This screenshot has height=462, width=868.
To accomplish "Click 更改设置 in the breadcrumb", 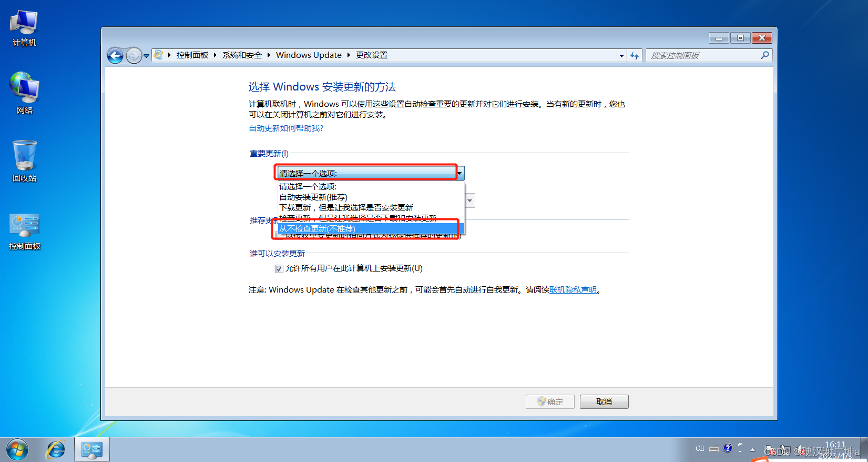I will pyautogui.click(x=372, y=55).
